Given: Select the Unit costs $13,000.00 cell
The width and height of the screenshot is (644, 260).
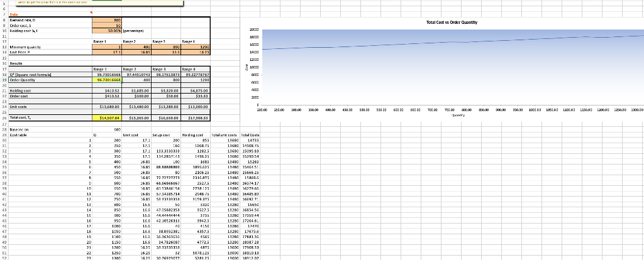Looking at the screenshot, I should [x=196, y=107].
